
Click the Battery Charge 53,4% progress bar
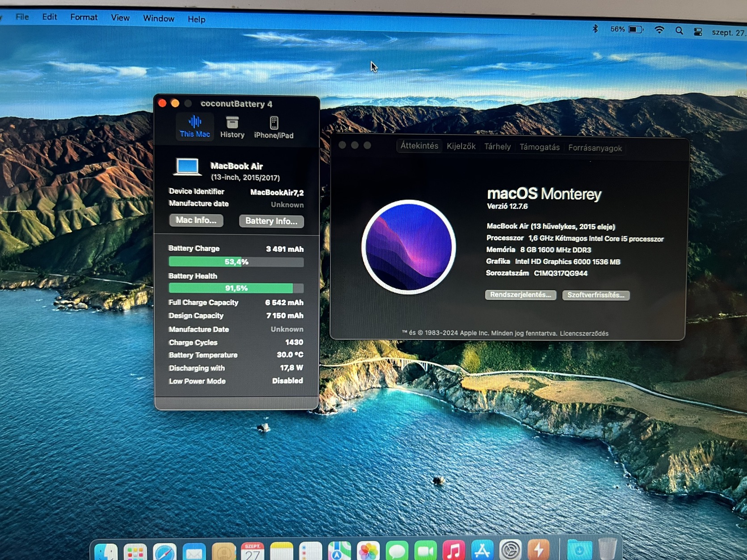(236, 262)
